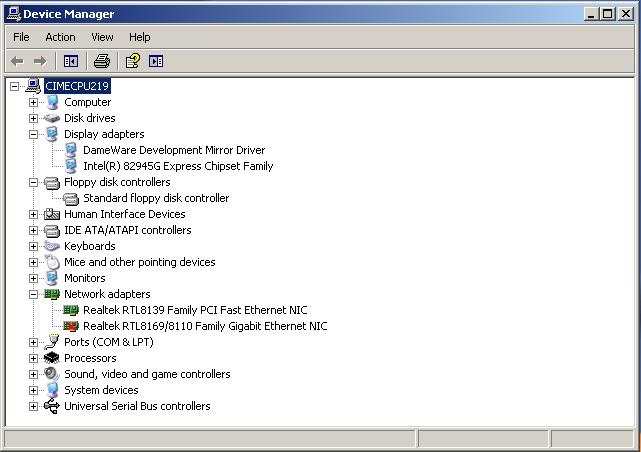The height and width of the screenshot is (452, 641).
Task: Select Realtek RTL8169/8110 Family Gigabit Ethernet NIC
Action: pyautogui.click(x=205, y=326)
